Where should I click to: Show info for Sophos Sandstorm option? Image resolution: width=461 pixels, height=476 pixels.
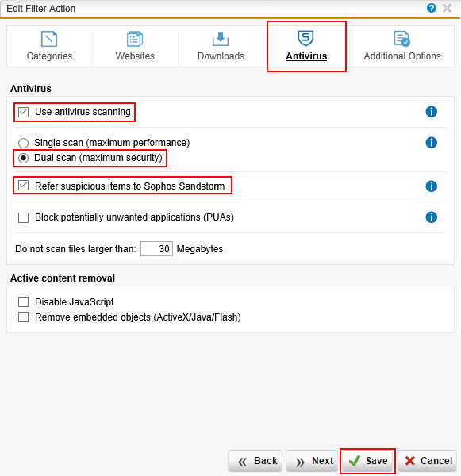pyautogui.click(x=431, y=186)
